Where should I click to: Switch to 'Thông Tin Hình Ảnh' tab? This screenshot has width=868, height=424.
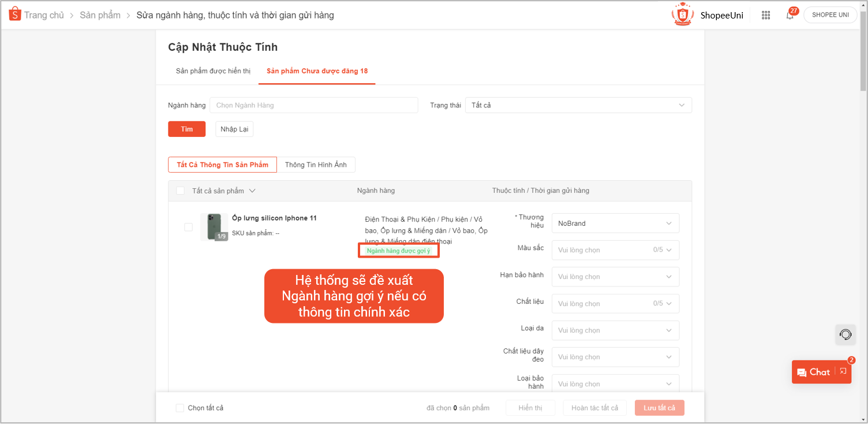click(x=316, y=165)
